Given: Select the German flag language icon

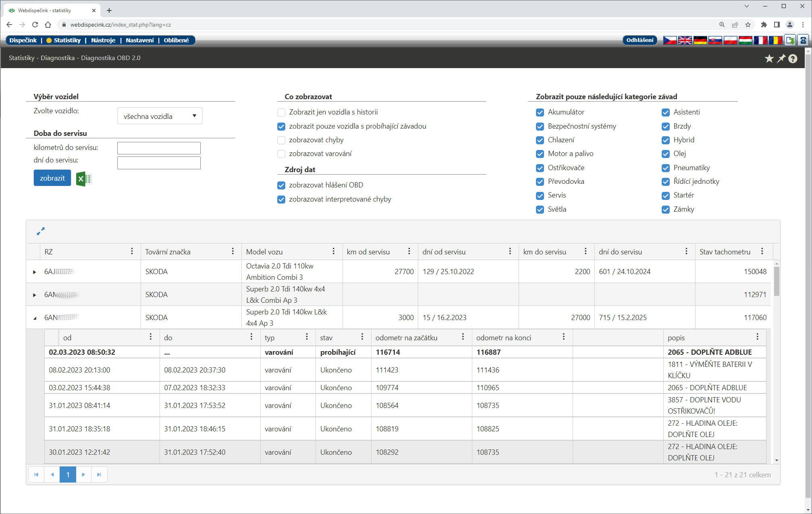Looking at the screenshot, I should pos(700,40).
